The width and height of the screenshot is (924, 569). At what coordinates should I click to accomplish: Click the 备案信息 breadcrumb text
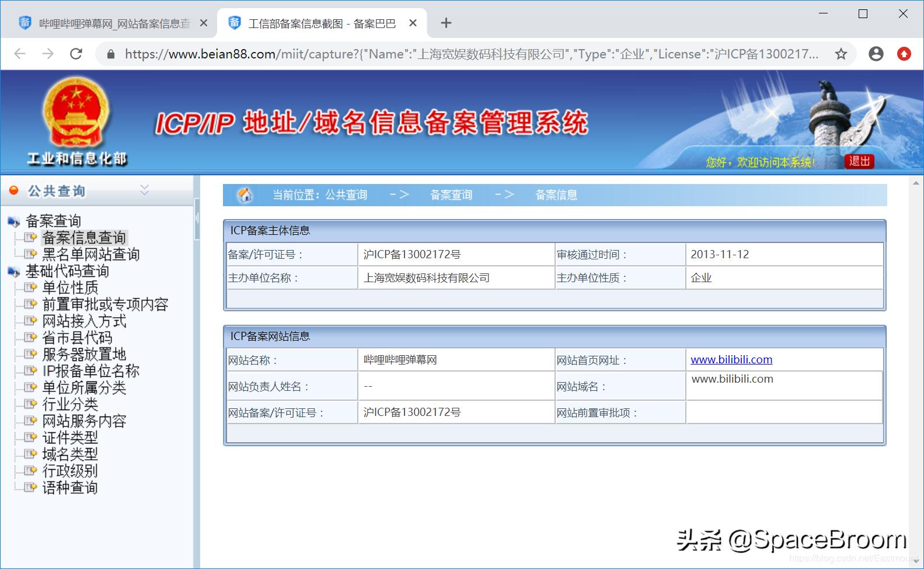coord(556,195)
